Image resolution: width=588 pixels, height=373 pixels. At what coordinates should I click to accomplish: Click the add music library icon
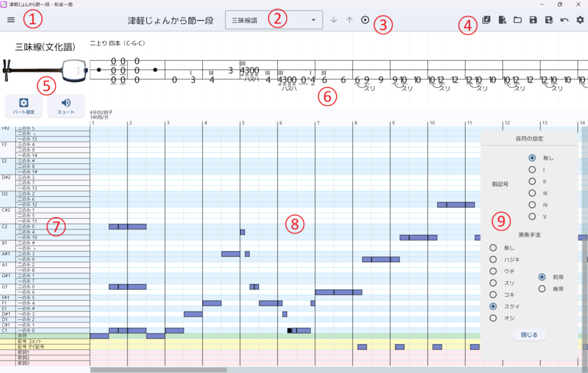486,20
